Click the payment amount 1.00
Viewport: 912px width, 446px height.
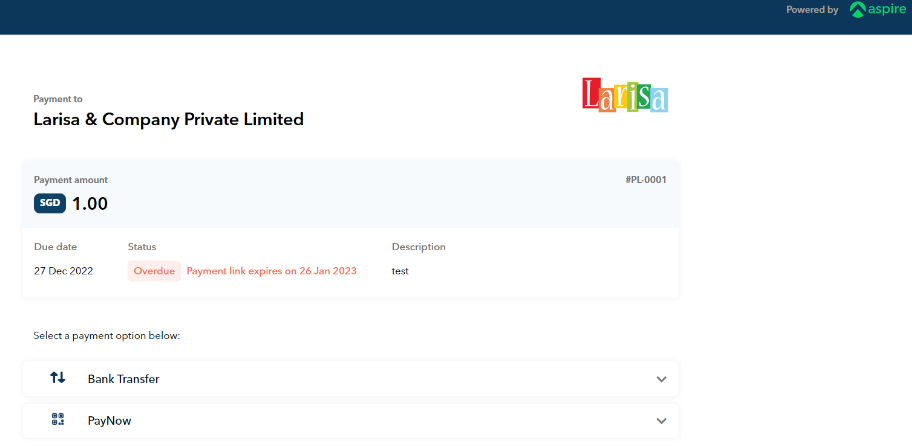[x=90, y=204]
